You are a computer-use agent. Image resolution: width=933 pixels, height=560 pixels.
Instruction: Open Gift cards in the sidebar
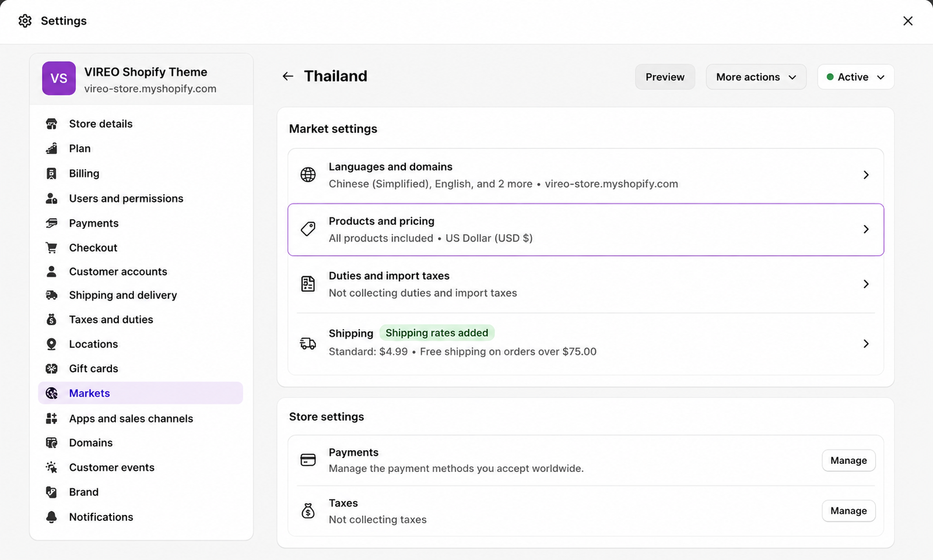tap(141, 369)
